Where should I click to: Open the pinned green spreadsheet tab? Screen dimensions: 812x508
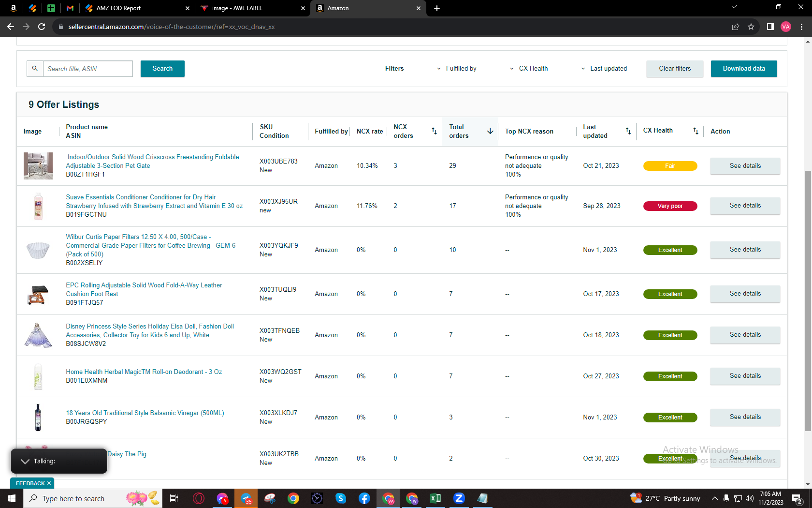(51, 8)
